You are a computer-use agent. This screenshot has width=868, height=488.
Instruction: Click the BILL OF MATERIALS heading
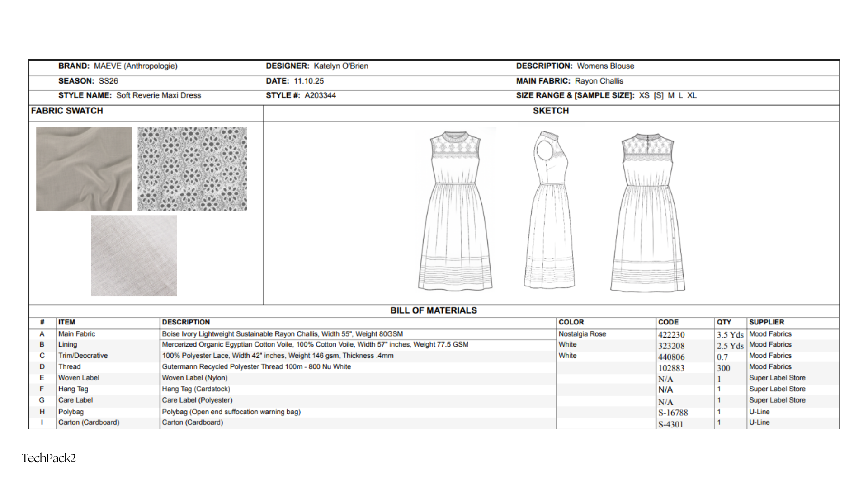[433, 310]
